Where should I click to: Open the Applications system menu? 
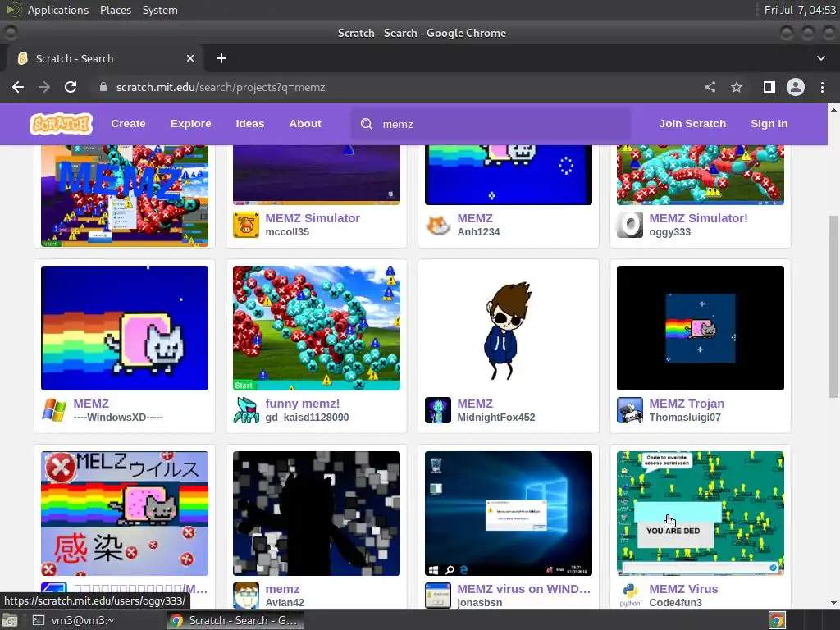coord(58,10)
